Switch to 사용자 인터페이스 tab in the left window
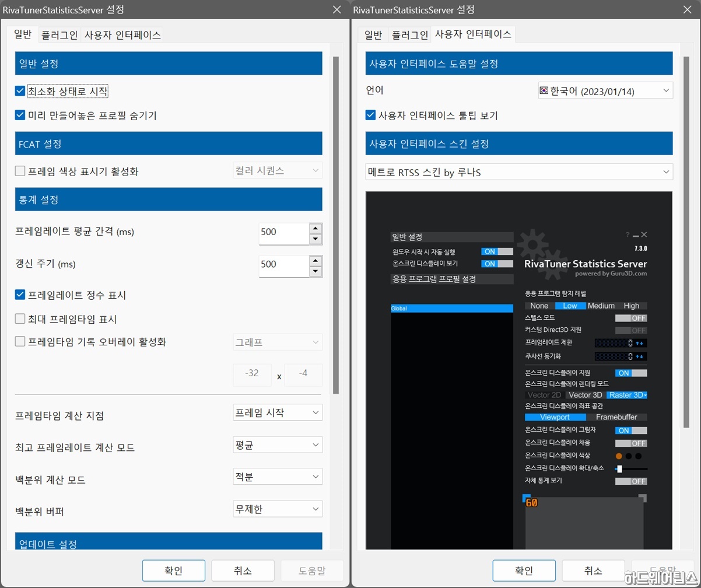Image resolution: width=701 pixels, height=588 pixels. (122, 35)
